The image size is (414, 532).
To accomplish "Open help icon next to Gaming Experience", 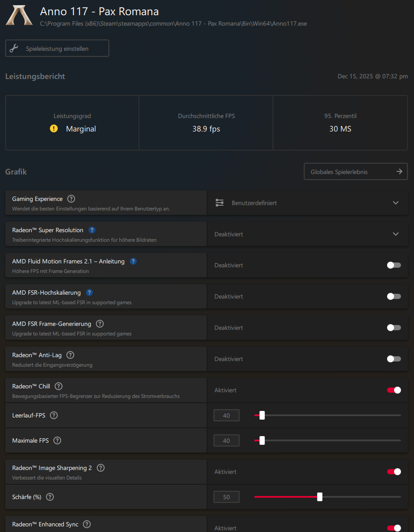I will pyautogui.click(x=71, y=199).
